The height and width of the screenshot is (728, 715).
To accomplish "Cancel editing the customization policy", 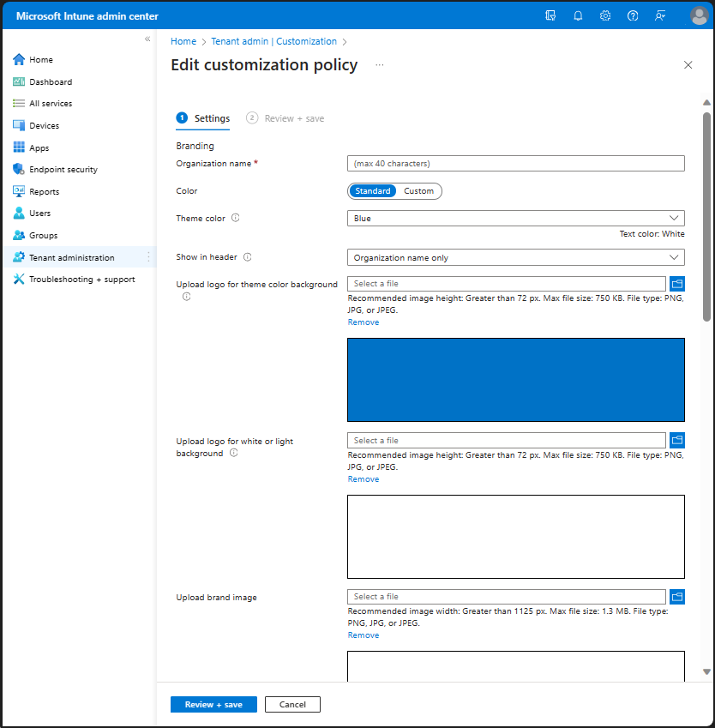I will (x=292, y=704).
